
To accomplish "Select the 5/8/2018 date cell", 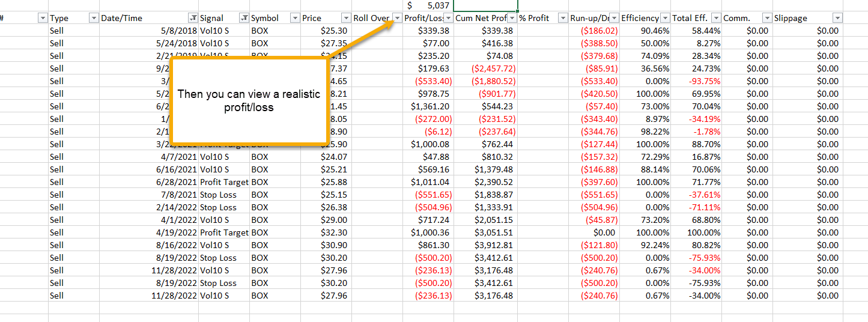I will [148, 31].
